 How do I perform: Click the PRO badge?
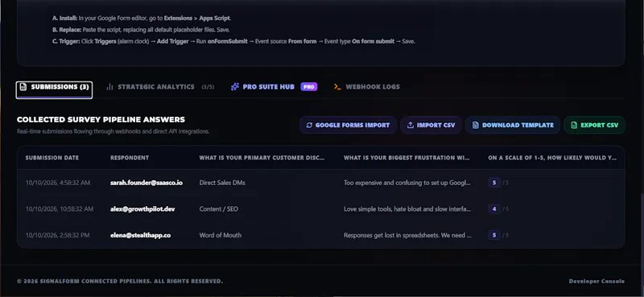(309, 87)
